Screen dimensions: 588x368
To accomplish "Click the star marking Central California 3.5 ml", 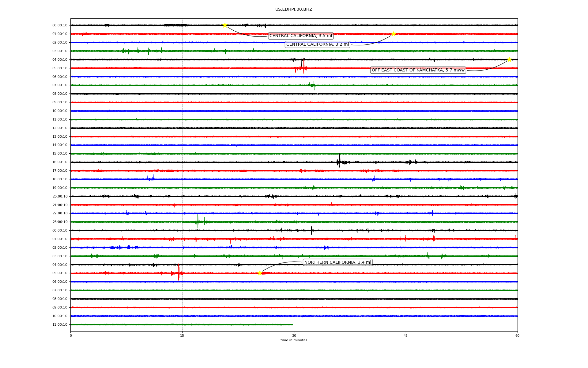I will pyautogui.click(x=225, y=25).
